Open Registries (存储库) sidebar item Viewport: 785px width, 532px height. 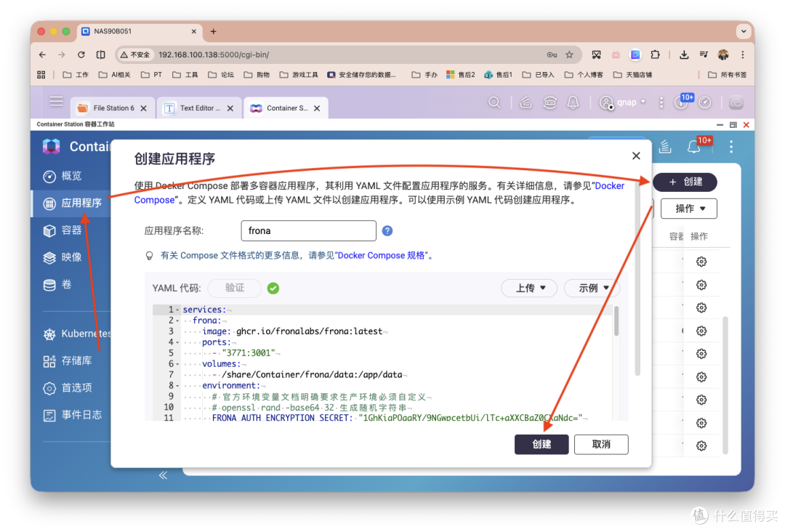tap(68, 360)
